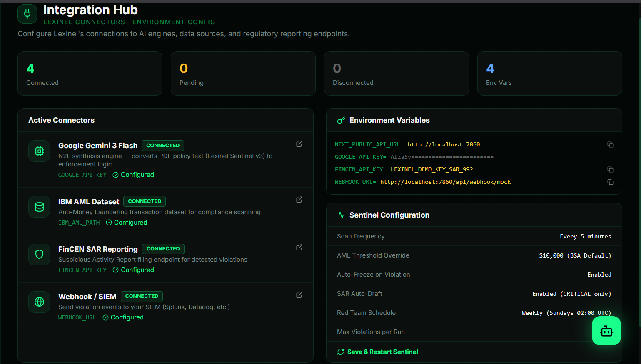
Task: Click the Webhook / SIEM globe icon
Action: point(39,302)
